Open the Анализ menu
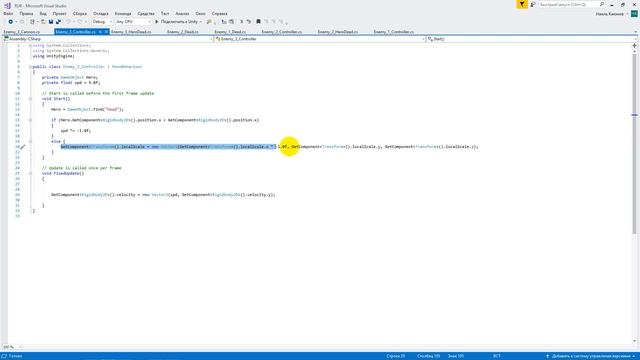 click(x=182, y=13)
